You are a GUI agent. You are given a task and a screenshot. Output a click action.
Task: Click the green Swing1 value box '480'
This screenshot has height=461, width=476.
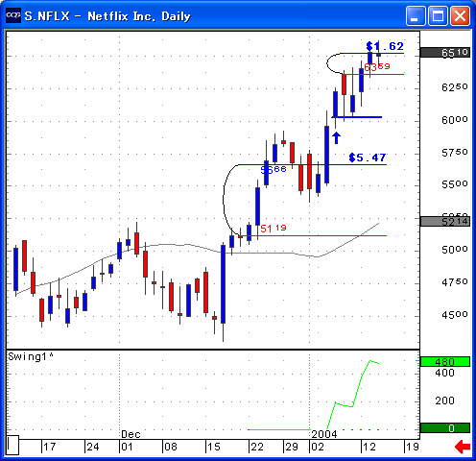pyautogui.click(x=445, y=362)
